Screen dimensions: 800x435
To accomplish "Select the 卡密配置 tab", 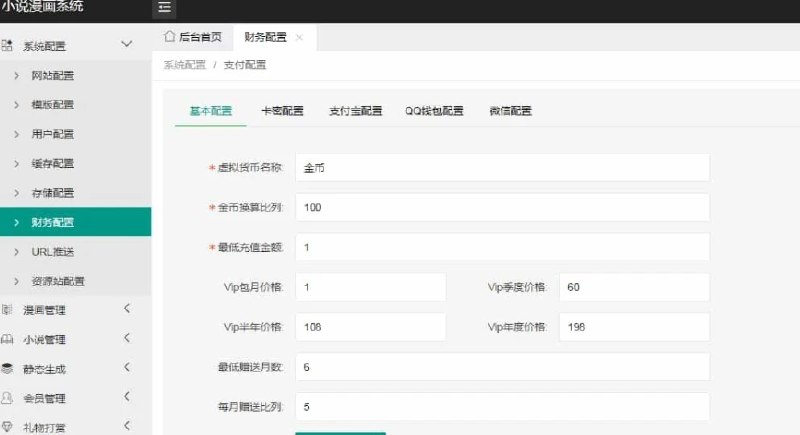I will (x=282, y=111).
